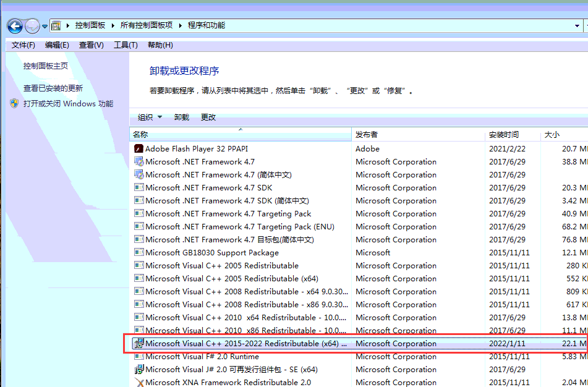This screenshot has height=387, width=588.
Task: Click 控制面板 breadcrumb in address bar
Action: 90,25
